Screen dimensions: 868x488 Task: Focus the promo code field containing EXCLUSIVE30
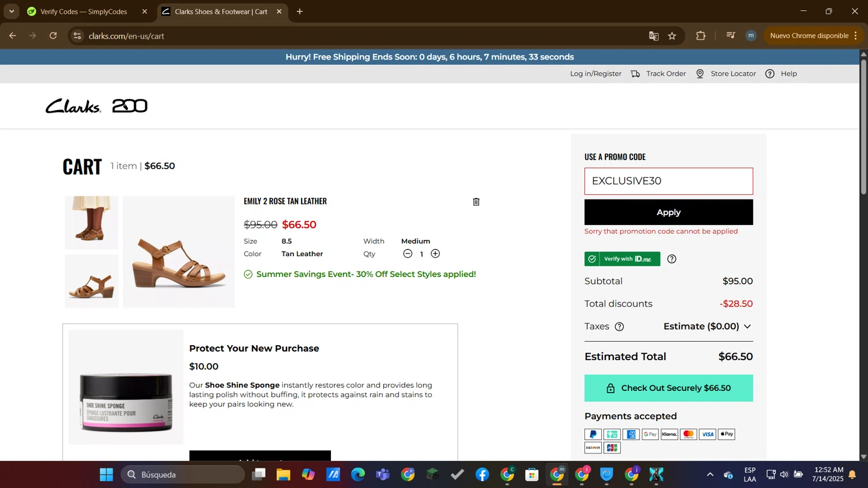668,181
